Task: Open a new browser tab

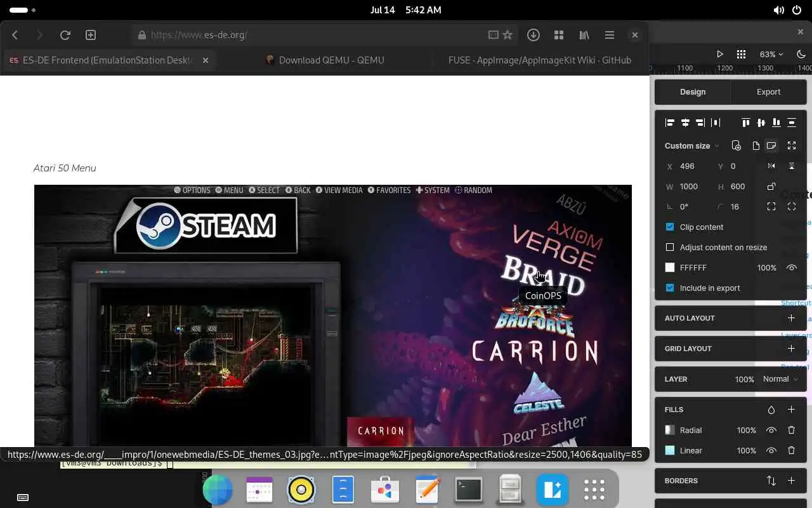Action: click(x=91, y=35)
